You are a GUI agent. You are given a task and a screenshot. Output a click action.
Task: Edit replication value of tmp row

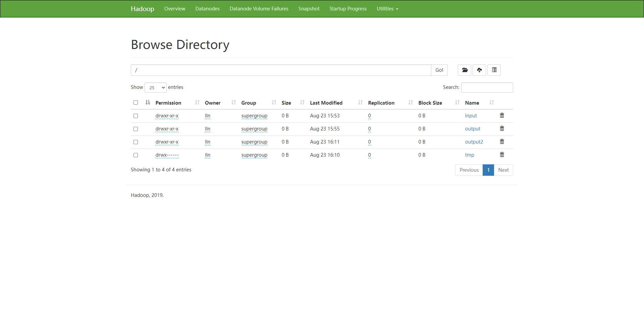(x=369, y=155)
